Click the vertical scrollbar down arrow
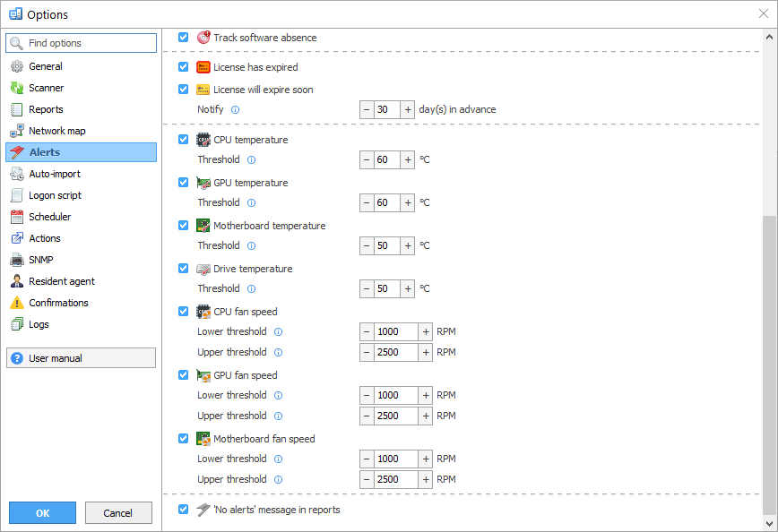 click(x=768, y=520)
